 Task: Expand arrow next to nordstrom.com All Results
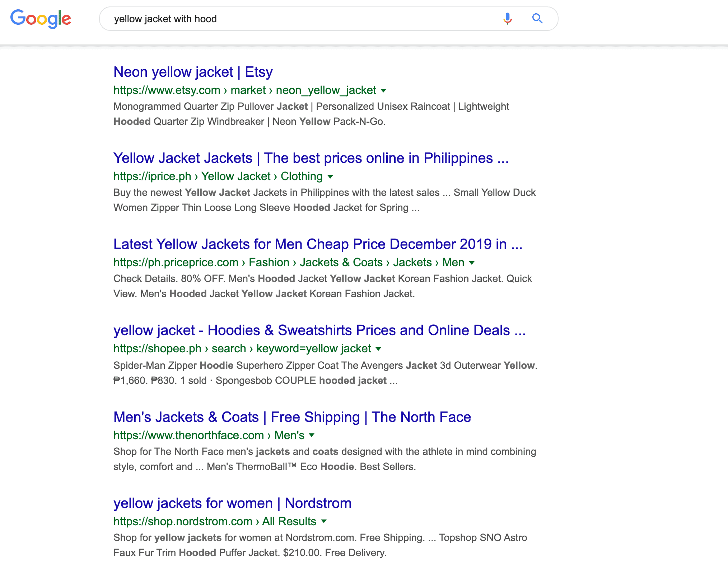coord(324,522)
